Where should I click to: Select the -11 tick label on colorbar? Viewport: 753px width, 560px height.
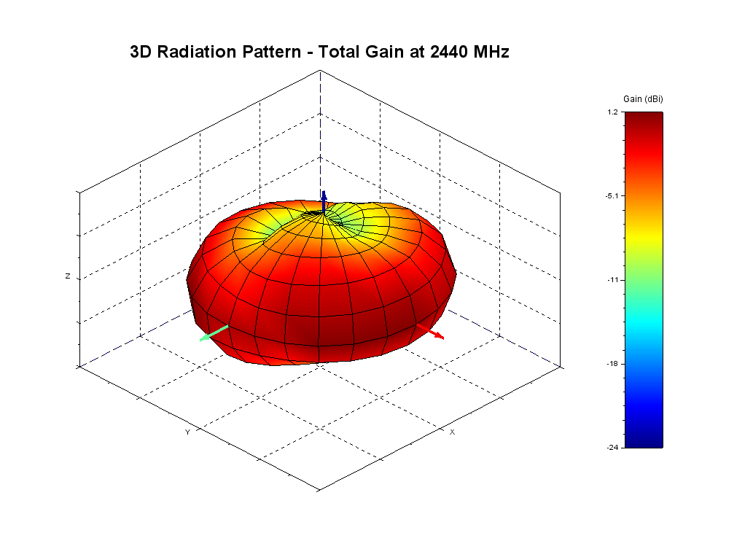point(613,279)
